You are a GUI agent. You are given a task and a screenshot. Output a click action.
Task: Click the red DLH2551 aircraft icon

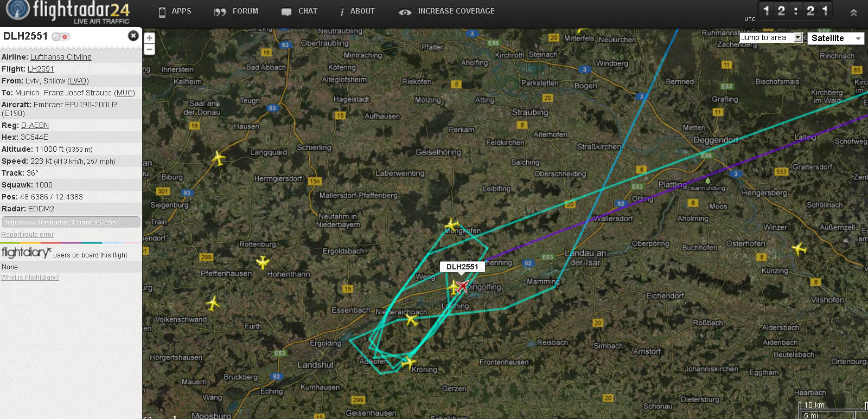coord(462,286)
